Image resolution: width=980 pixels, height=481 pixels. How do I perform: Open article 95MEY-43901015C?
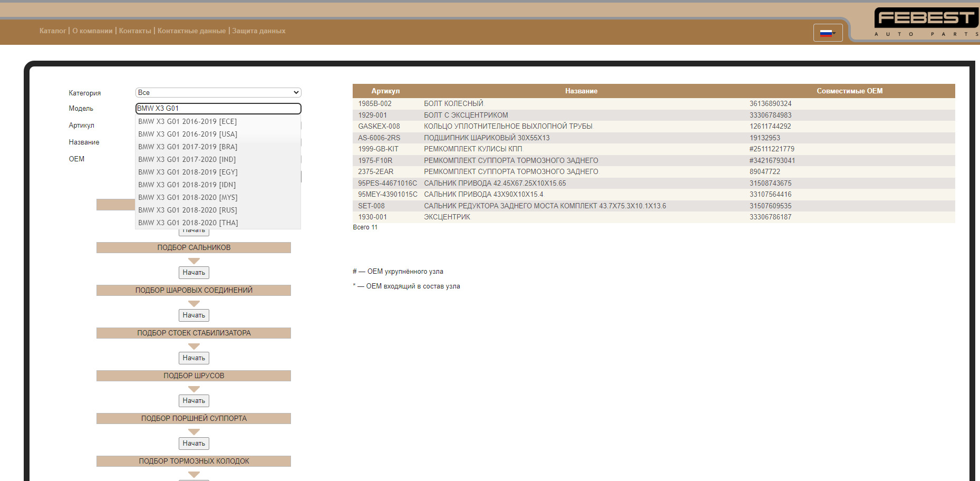387,195
